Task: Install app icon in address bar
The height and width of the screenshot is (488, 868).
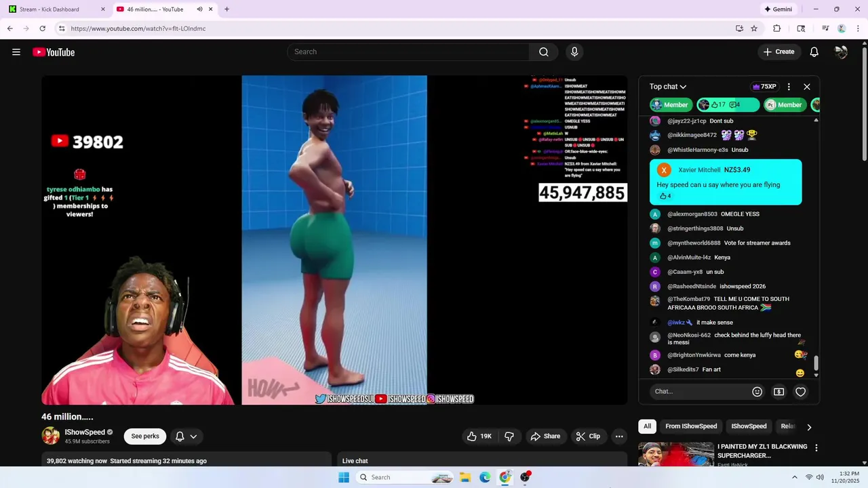Action: coord(739,28)
